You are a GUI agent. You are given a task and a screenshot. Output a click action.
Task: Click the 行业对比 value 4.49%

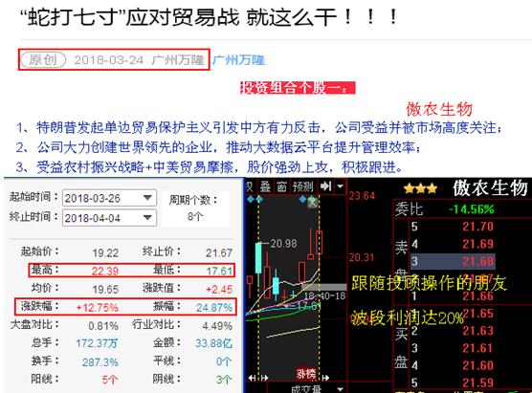click(217, 326)
